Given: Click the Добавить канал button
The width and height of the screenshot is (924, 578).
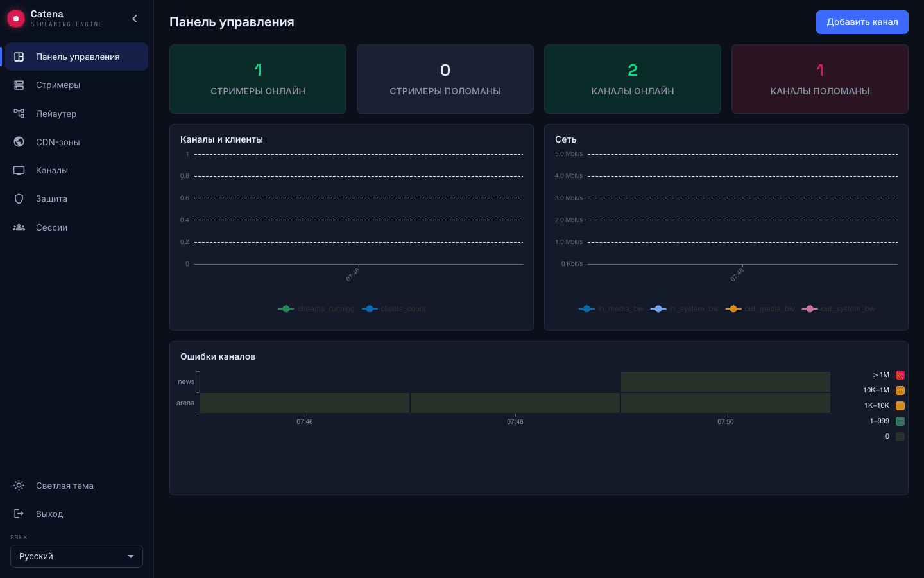Looking at the screenshot, I should [862, 22].
